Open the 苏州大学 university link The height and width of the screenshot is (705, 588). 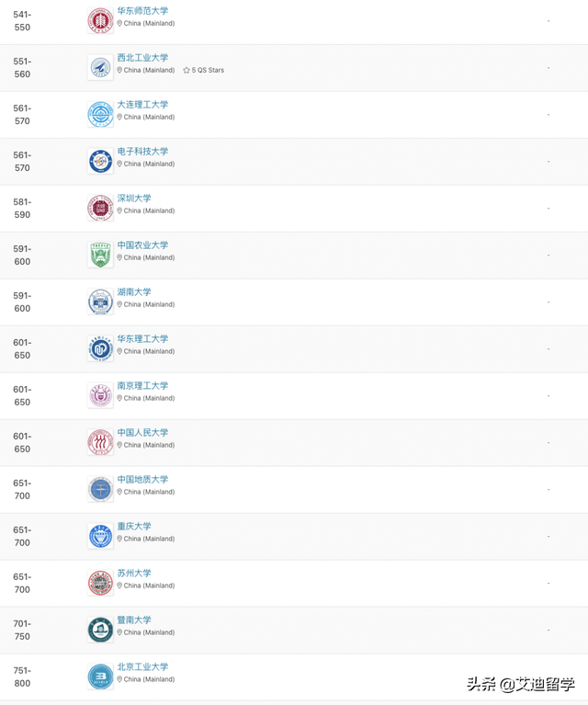134,574
